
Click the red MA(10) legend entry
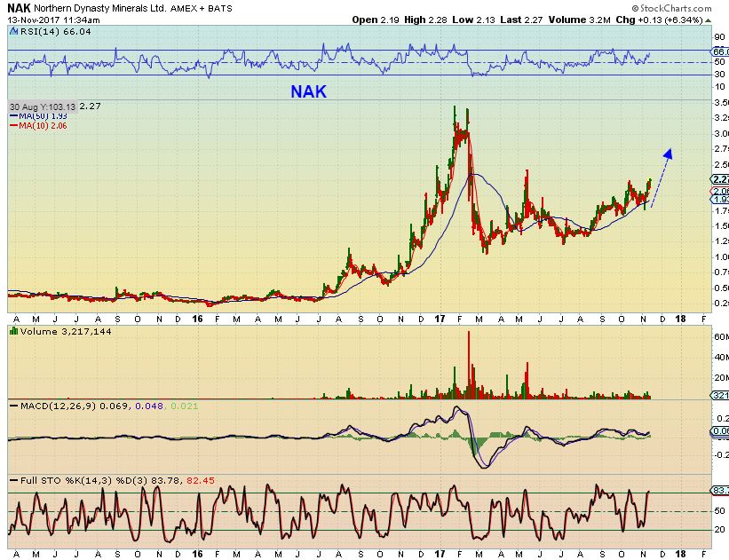[38, 126]
